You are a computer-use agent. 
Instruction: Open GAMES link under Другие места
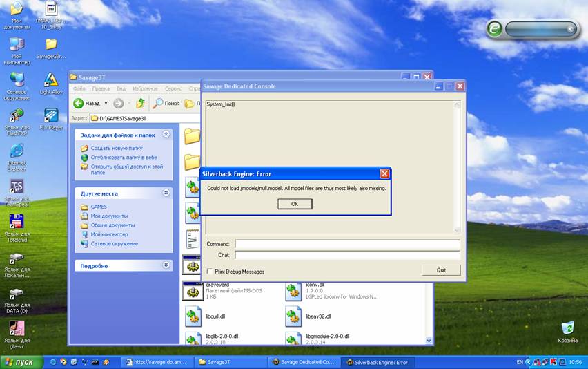click(x=99, y=207)
